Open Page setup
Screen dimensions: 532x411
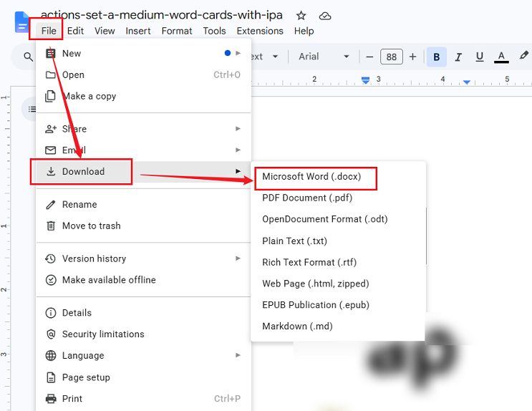click(x=143, y=377)
